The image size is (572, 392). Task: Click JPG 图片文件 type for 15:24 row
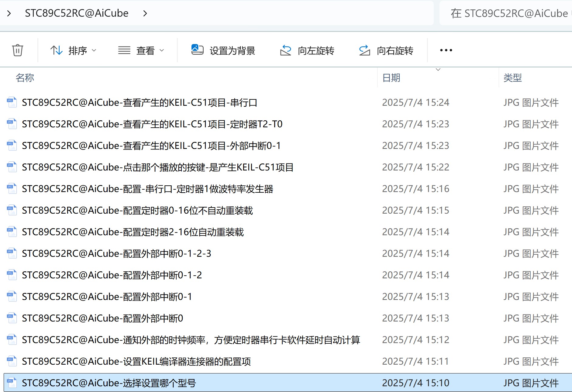[531, 103]
